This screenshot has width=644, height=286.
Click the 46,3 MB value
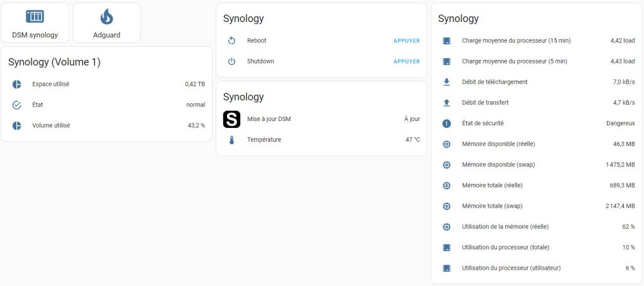(x=624, y=144)
